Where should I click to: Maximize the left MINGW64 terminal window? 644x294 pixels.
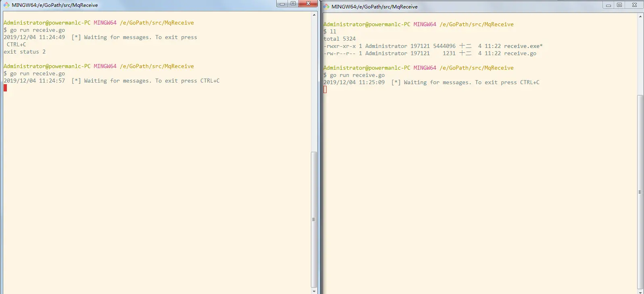click(293, 4)
